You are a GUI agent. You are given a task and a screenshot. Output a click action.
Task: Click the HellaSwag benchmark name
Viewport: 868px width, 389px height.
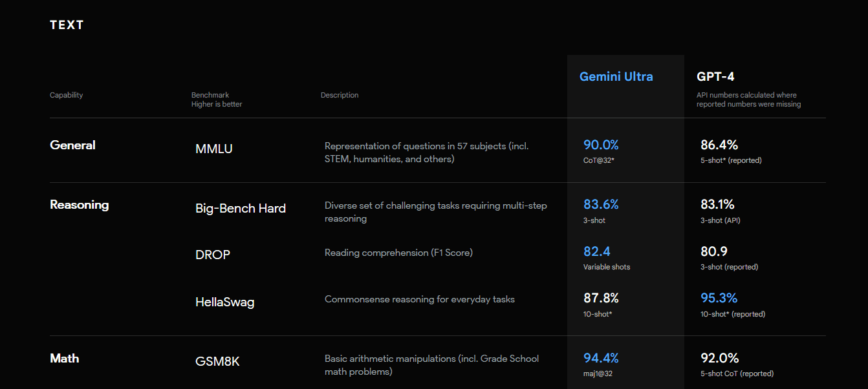click(x=225, y=302)
